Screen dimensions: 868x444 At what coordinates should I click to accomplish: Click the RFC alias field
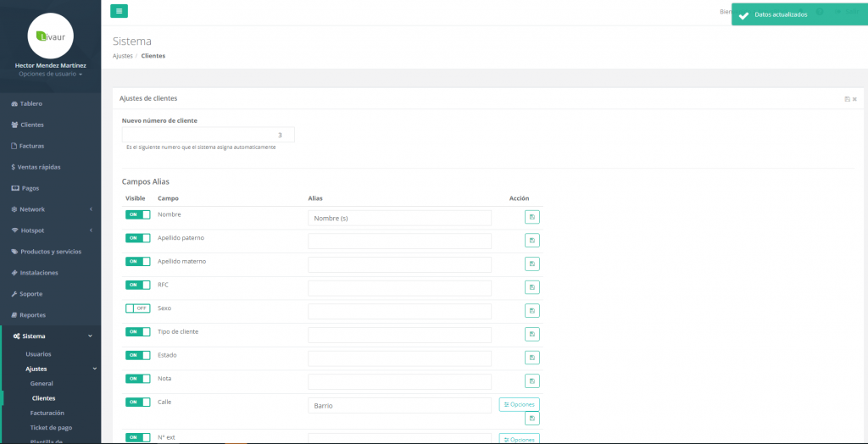pyautogui.click(x=400, y=288)
